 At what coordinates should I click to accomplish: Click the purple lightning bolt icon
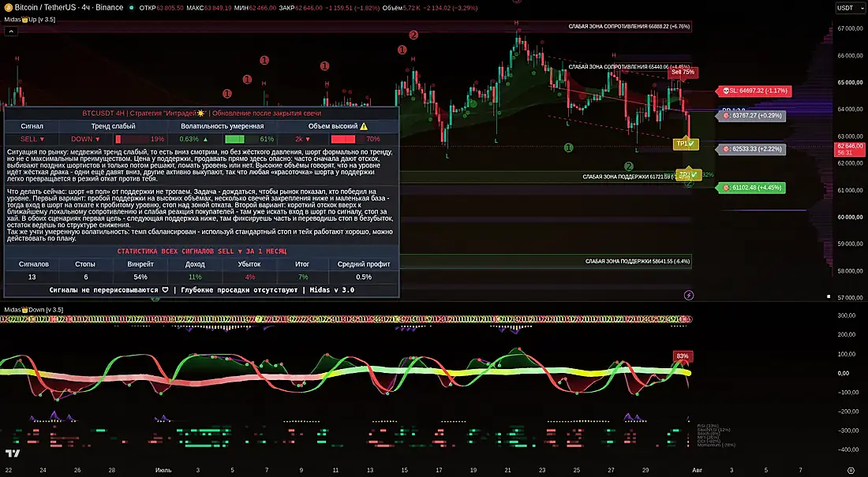[689, 296]
